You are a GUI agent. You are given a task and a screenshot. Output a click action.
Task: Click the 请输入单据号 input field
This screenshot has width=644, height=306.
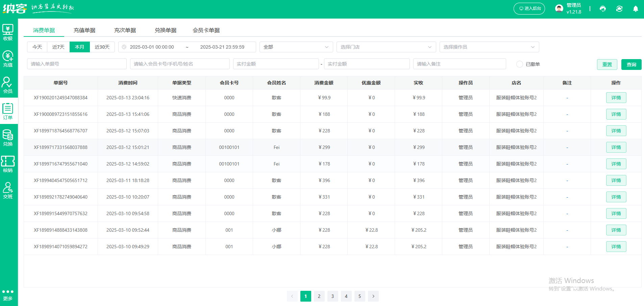click(x=77, y=64)
